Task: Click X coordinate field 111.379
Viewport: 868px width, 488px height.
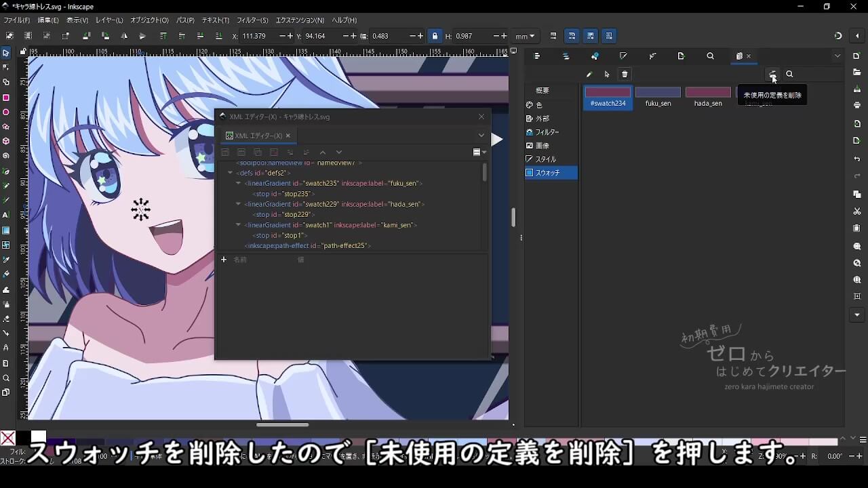Action: coord(260,36)
